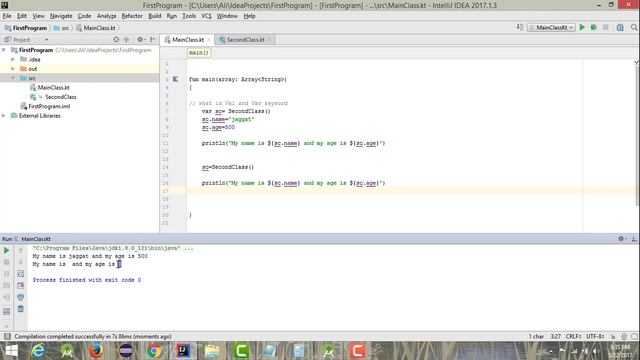Open Run panel settings gear
The height and width of the screenshot is (360, 640).
click(x=622, y=239)
